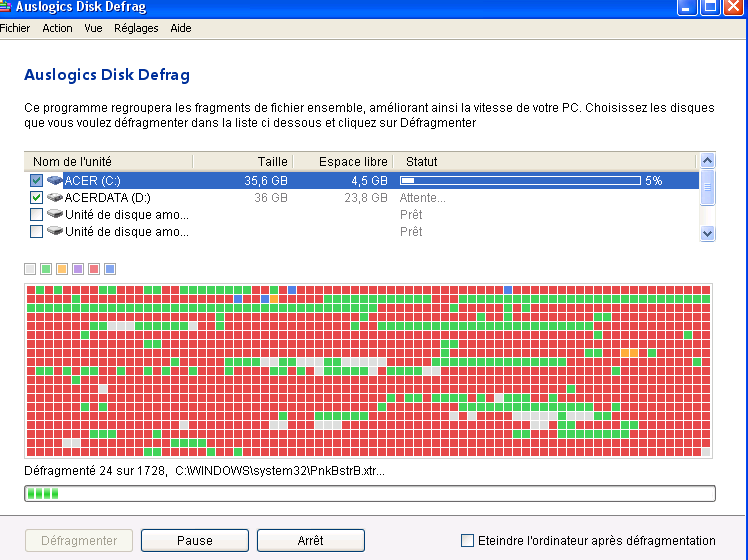Click the overall green defragmentation progress bar

click(x=370, y=493)
